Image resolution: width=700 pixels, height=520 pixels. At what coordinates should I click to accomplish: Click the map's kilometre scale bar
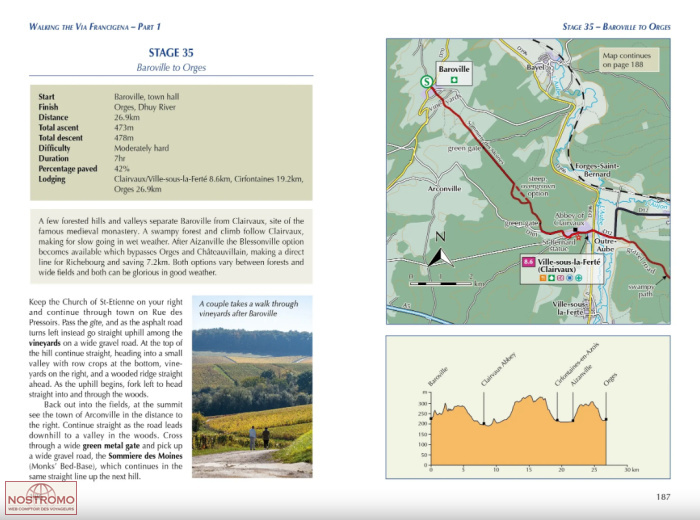pyautogui.click(x=446, y=283)
